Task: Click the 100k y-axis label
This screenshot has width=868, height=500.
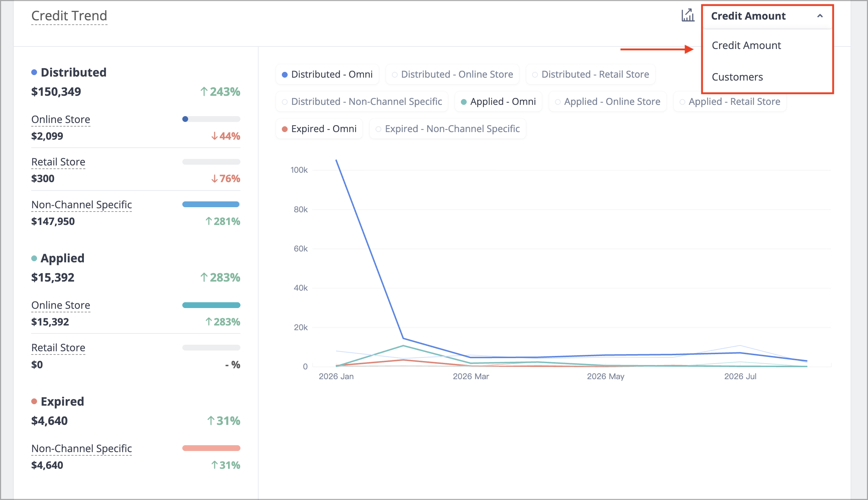Action: tap(299, 170)
